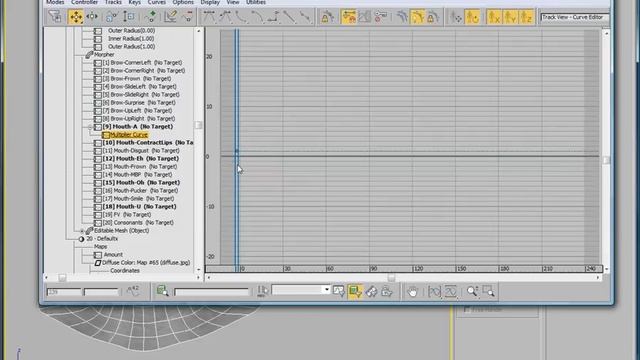Open the Filters tool in Curve Editor toolbar
Image resolution: width=640 pixels, height=360 pixels.
pos(55,17)
